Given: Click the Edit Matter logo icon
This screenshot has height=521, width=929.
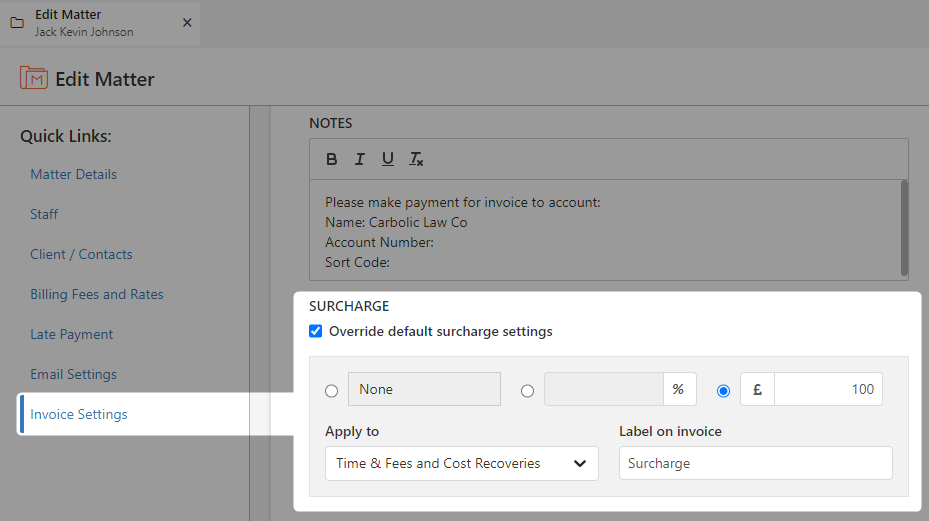Looking at the screenshot, I should tap(33, 78).
